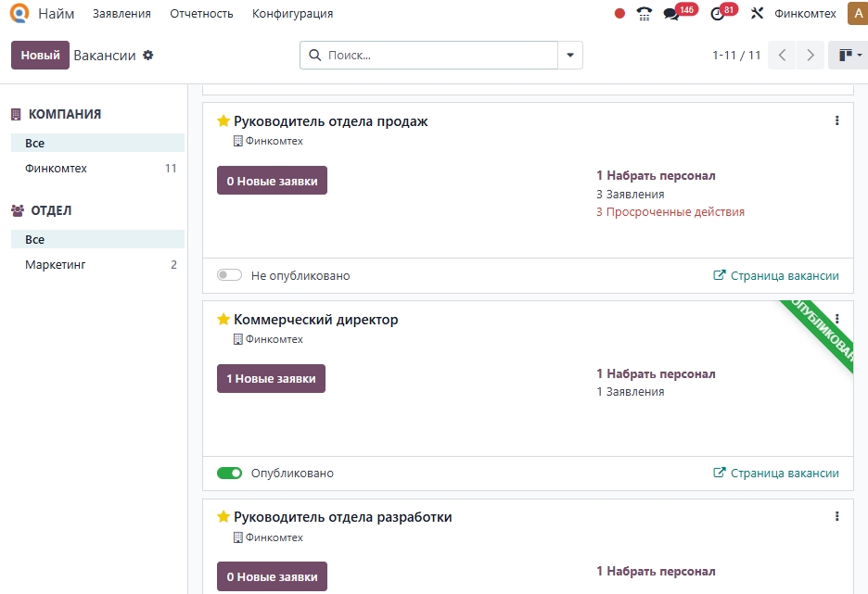
Task: Click the Новый button
Action: (40, 56)
